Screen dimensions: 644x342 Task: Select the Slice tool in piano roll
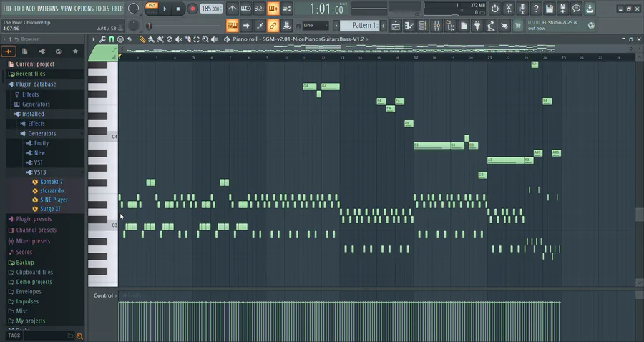pyautogui.click(x=187, y=39)
